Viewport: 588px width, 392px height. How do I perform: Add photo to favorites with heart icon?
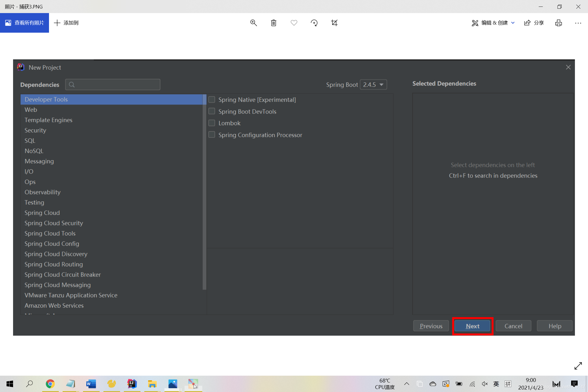[294, 23]
